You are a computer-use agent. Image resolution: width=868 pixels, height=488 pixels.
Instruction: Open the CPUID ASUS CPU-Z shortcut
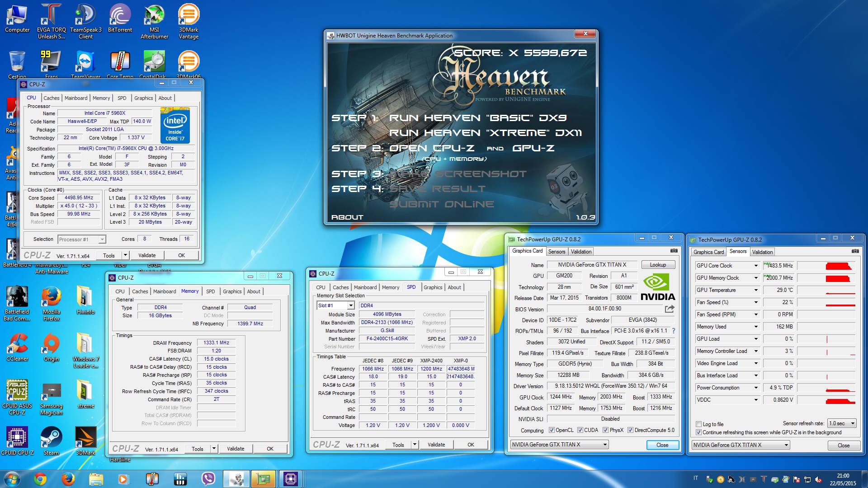(17, 398)
